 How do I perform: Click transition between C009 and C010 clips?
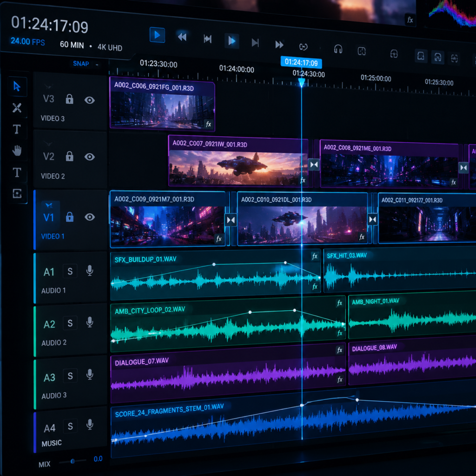point(231,220)
